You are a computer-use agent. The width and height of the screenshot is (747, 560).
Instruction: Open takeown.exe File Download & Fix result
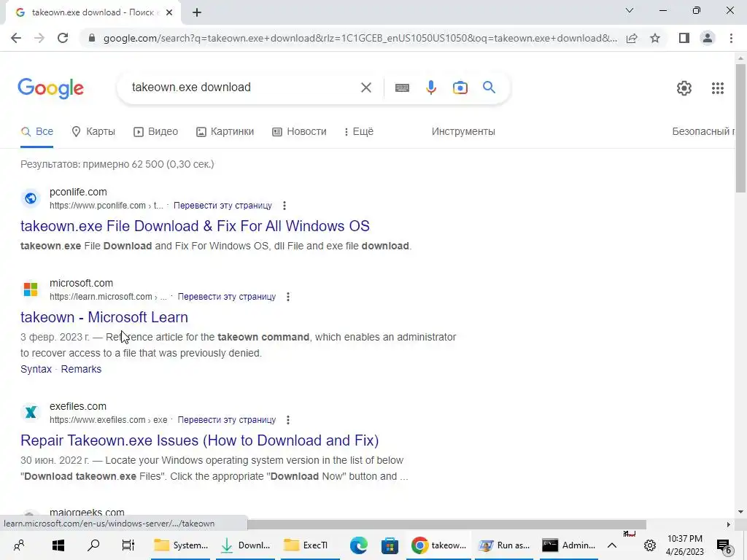pyautogui.click(x=195, y=226)
